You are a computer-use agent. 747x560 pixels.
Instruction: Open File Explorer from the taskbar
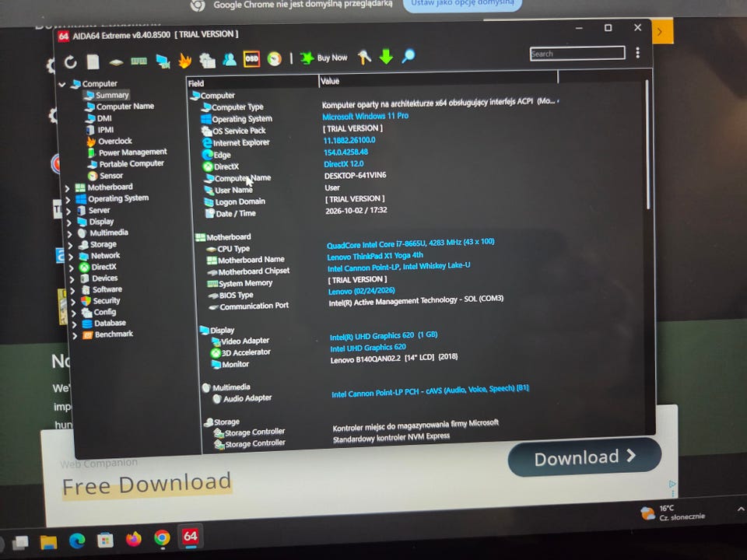pos(48,541)
